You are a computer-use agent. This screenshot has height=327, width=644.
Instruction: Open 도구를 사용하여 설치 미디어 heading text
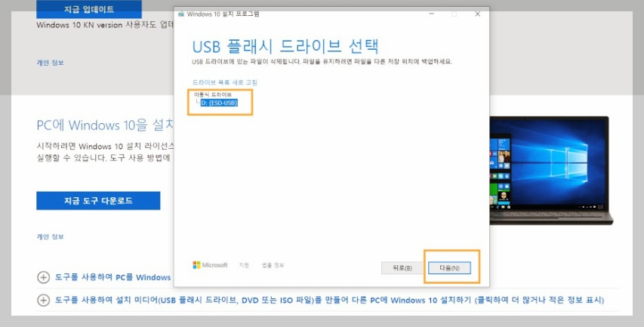pos(329,301)
